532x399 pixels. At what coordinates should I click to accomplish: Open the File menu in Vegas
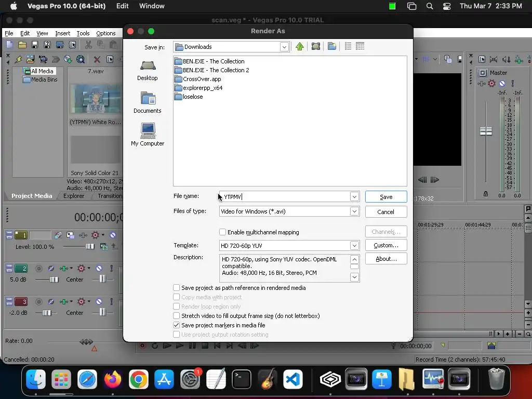9,33
